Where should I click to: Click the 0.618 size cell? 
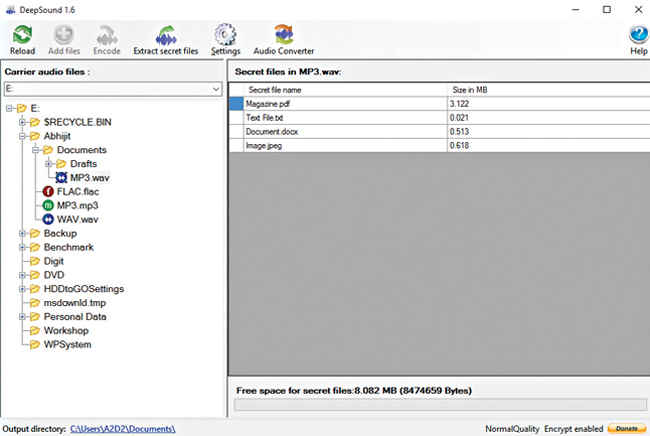click(548, 145)
